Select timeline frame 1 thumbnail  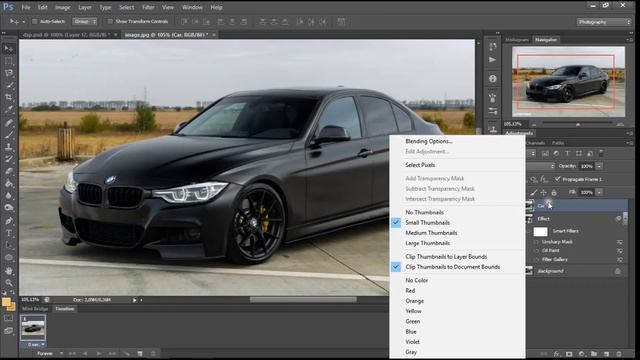click(33, 328)
